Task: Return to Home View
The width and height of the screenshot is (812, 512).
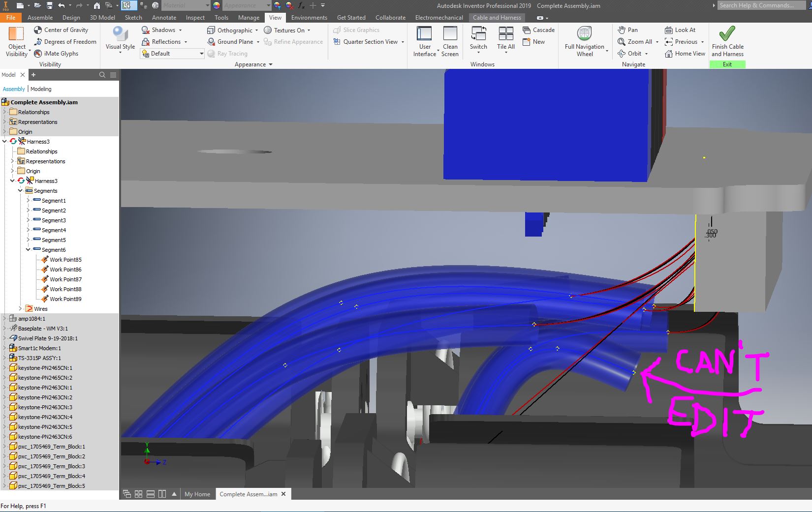Action: (x=685, y=54)
